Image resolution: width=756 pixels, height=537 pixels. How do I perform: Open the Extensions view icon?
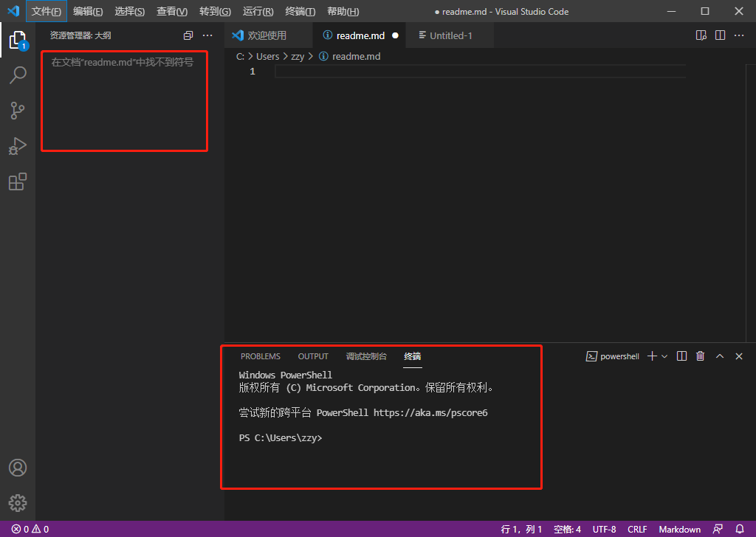click(18, 181)
